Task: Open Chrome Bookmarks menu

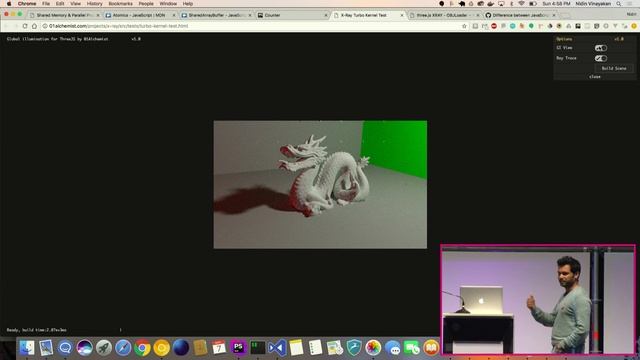Action: pyautogui.click(x=120, y=4)
